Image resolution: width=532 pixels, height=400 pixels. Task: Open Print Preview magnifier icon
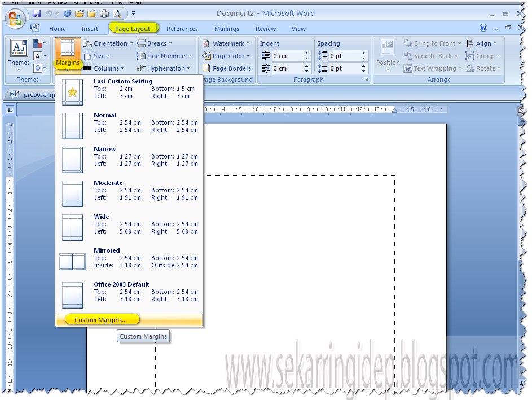[117, 14]
